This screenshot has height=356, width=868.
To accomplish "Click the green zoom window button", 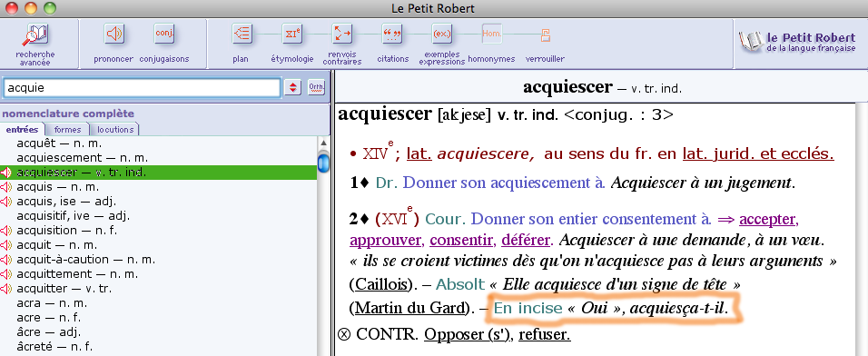I will pos(50,8).
